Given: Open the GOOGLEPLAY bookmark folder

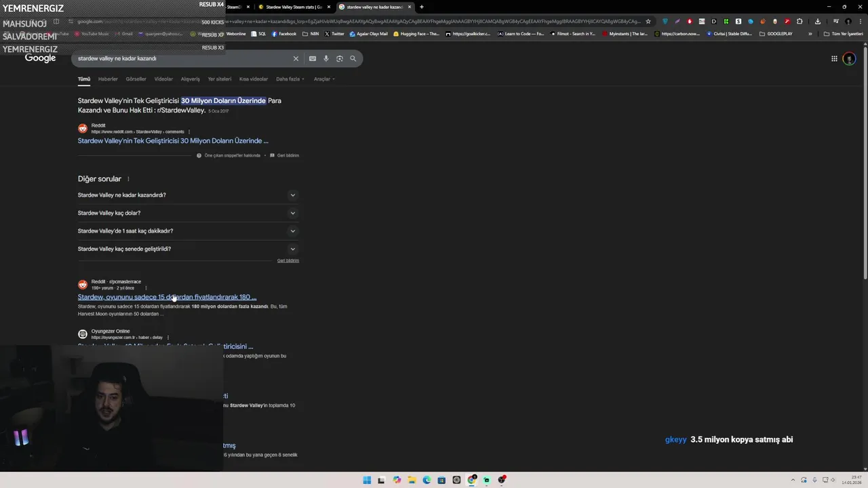Looking at the screenshot, I should click(x=776, y=34).
